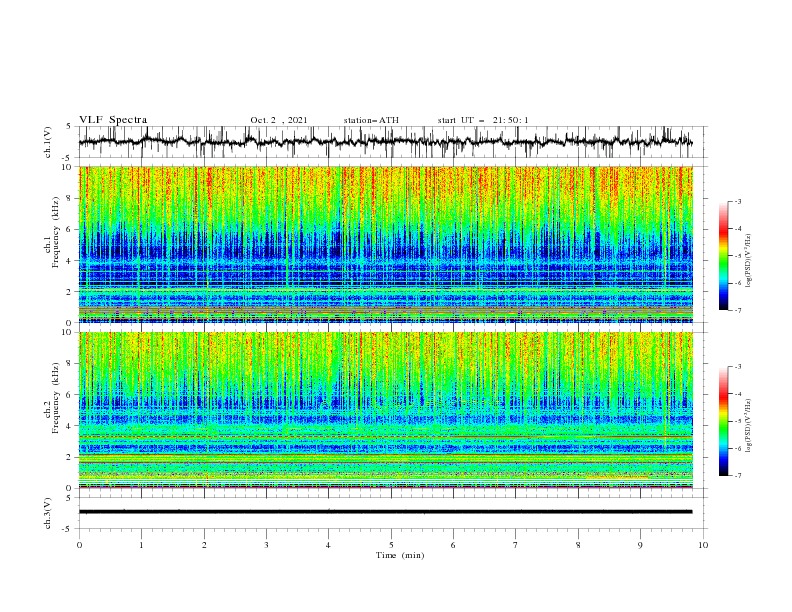The height and width of the screenshot is (612, 792).
Task: Click time axis tick label "9"
Action: (640, 545)
